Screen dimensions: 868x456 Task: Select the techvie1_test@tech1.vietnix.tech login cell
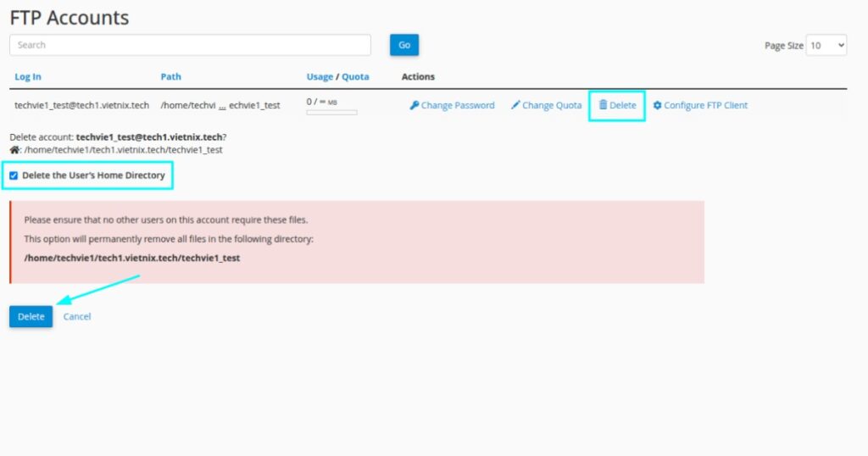pos(81,106)
